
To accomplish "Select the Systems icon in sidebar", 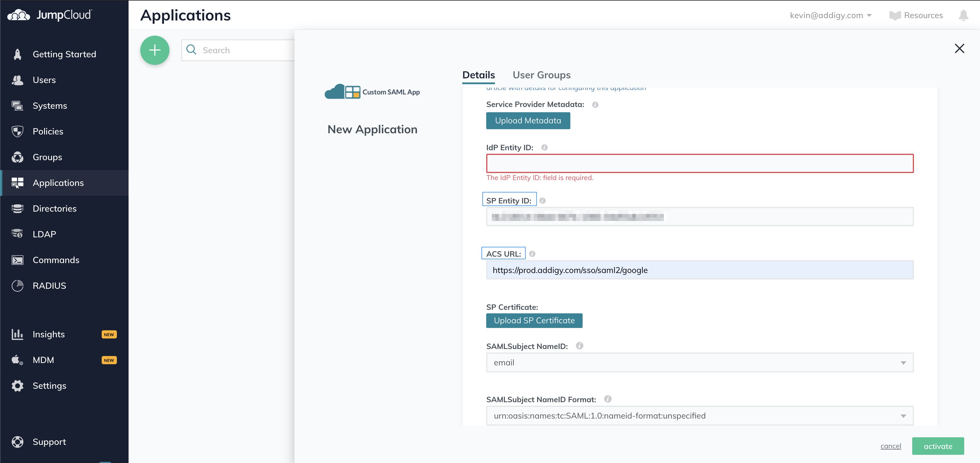I will tap(18, 106).
